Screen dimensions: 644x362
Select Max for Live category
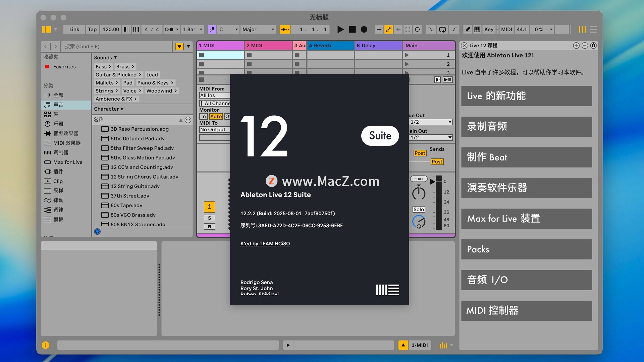68,162
